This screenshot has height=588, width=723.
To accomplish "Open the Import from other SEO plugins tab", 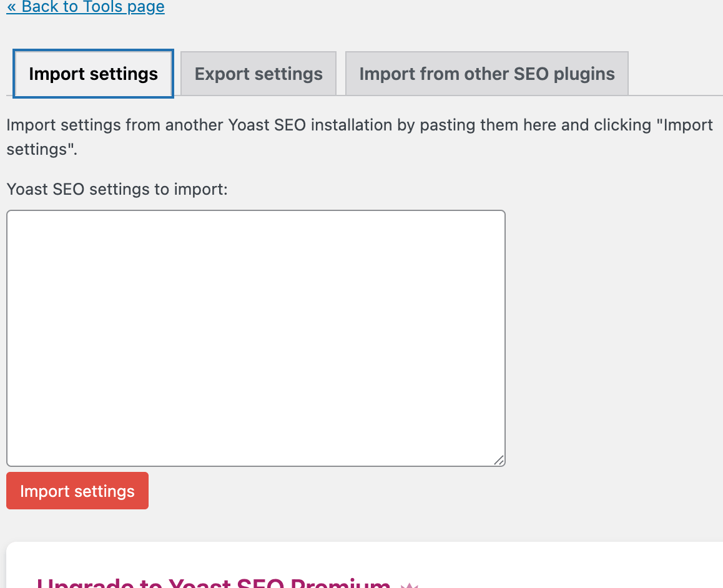I will coord(486,73).
